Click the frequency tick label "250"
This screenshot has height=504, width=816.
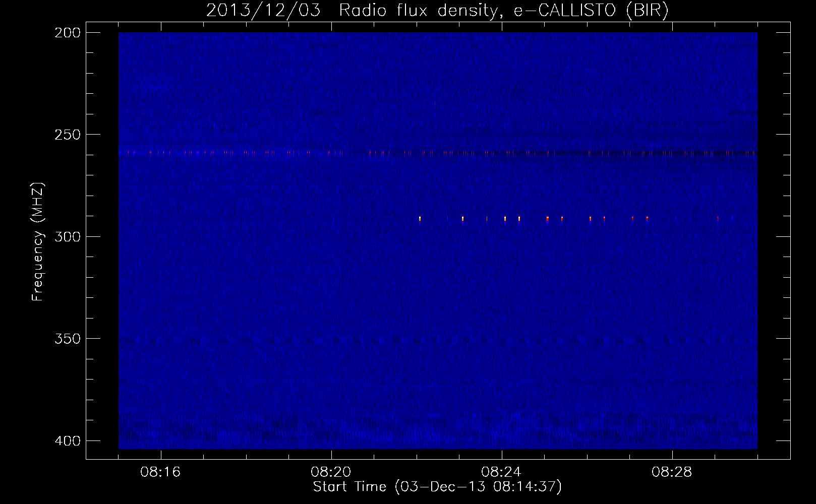point(68,135)
